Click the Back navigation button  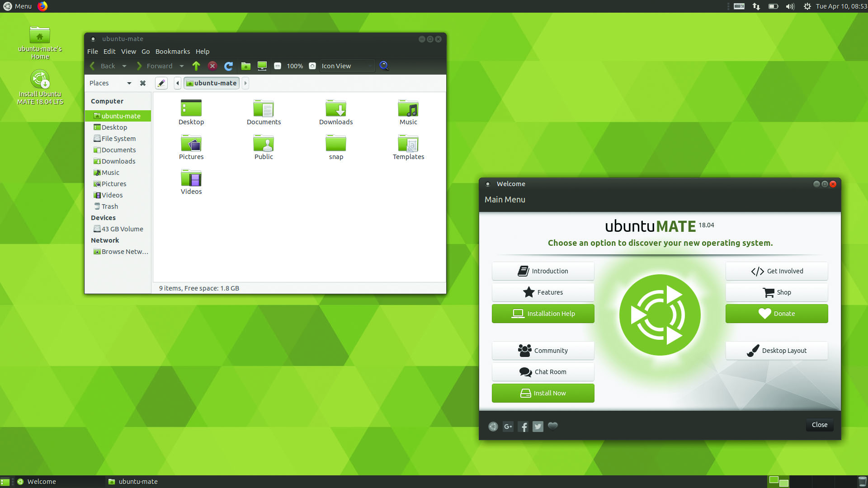coord(103,66)
